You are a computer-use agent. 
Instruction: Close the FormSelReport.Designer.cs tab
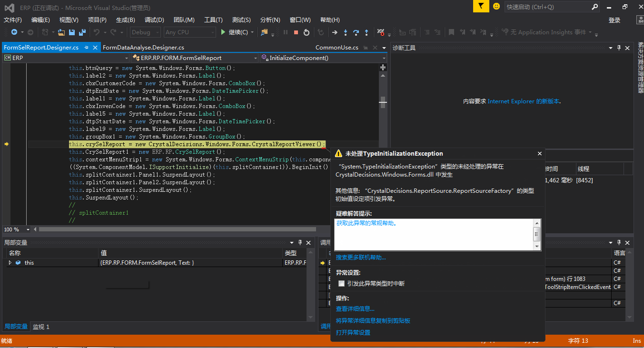click(95, 48)
